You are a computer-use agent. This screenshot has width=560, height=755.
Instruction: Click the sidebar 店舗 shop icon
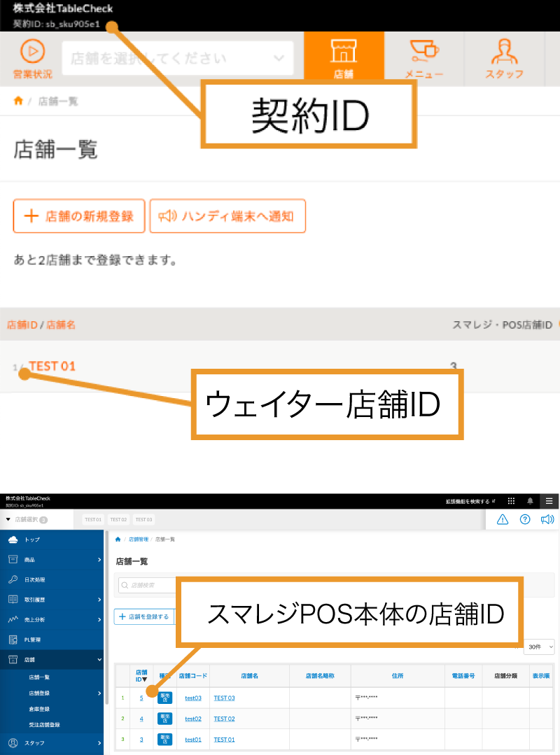(x=13, y=660)
